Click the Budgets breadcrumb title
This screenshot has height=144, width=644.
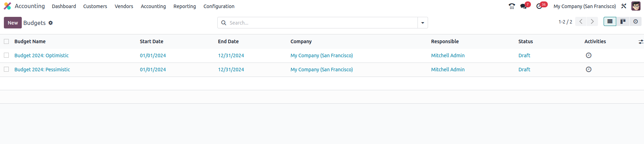coord(34,23)
